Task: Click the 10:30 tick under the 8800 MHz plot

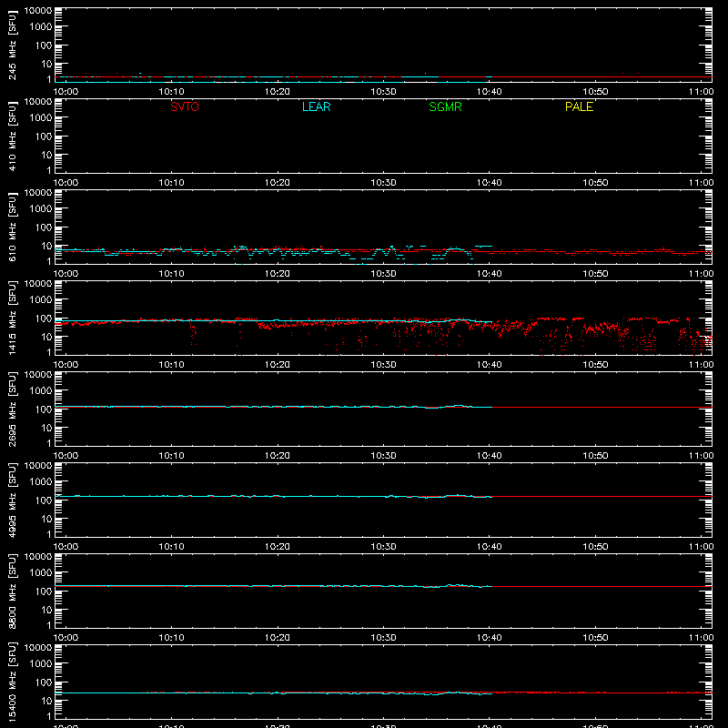Action: pyautogui.click(x=383, y=638)
